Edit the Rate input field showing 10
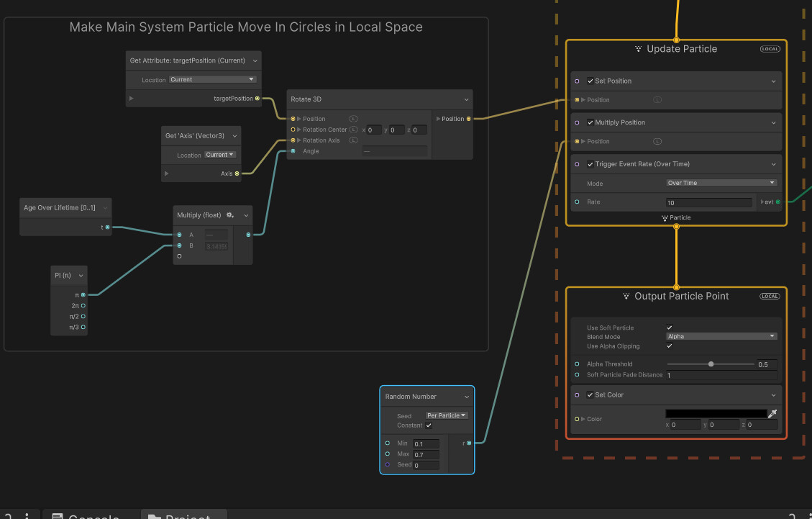 pyautogui.click(x=708, y=202)
